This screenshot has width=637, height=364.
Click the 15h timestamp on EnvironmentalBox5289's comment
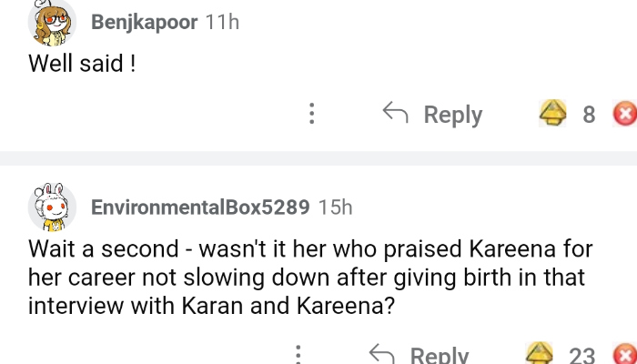click(335, 207)
